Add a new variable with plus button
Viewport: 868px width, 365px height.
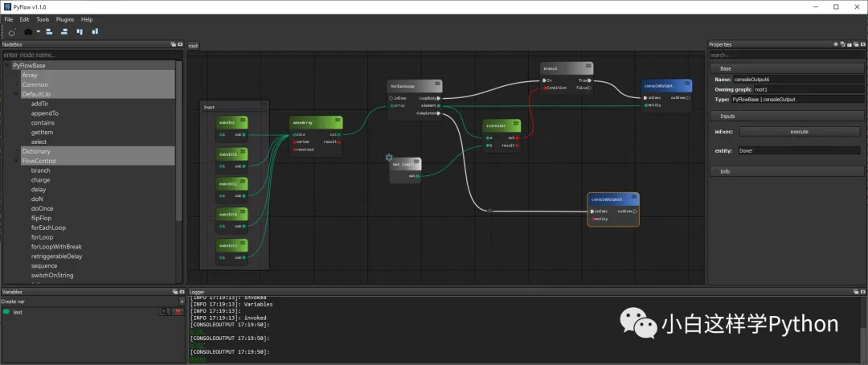tap(182, 301)
